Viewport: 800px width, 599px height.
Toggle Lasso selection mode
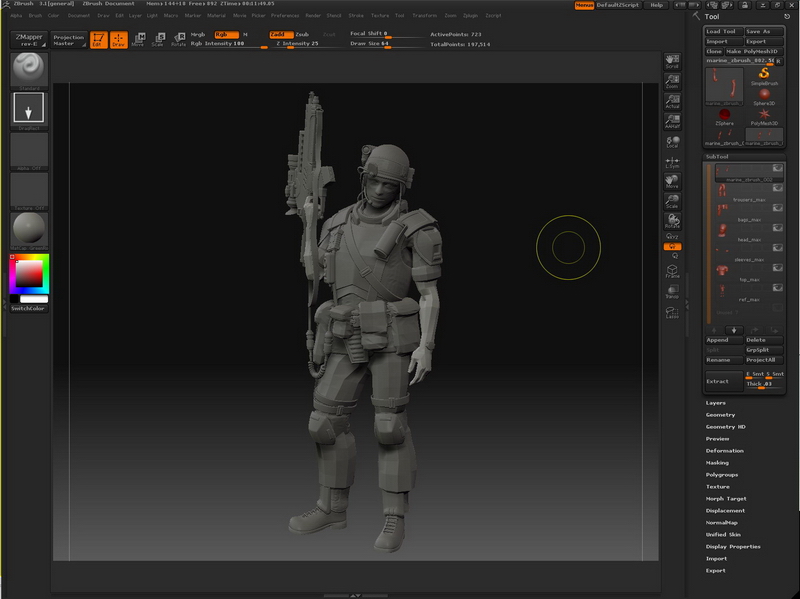point(672,312)
